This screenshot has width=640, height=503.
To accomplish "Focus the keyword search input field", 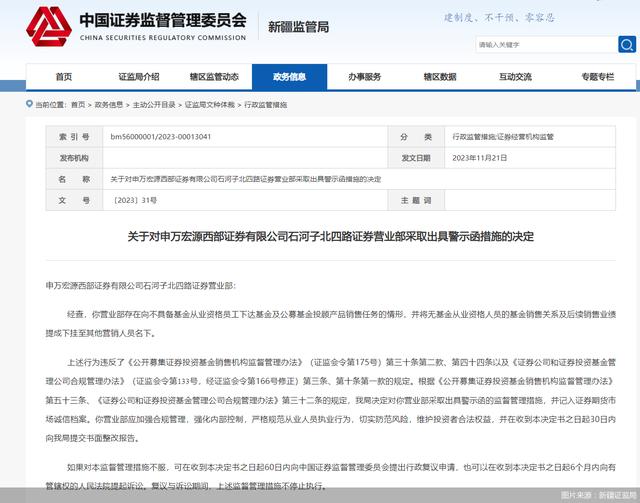I will [547, 45].
